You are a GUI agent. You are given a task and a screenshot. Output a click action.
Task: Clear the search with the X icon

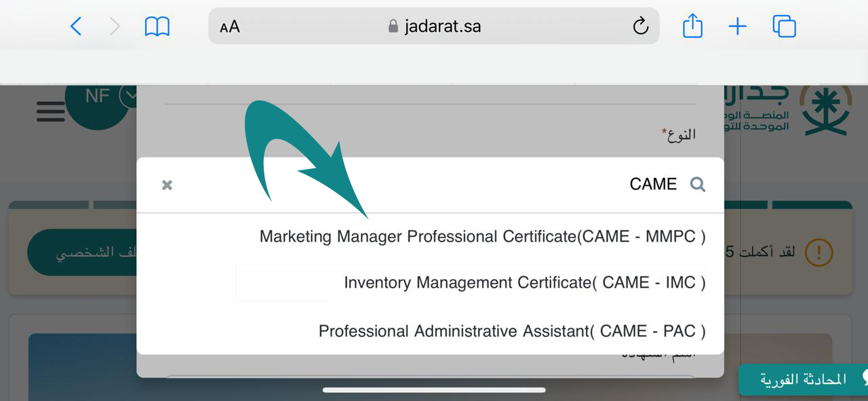pyautogui.click(x=167, y=185)
